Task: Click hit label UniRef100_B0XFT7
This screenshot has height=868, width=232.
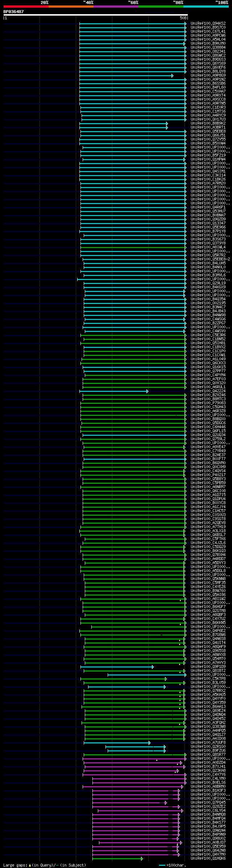Action: tap(208, 459)
